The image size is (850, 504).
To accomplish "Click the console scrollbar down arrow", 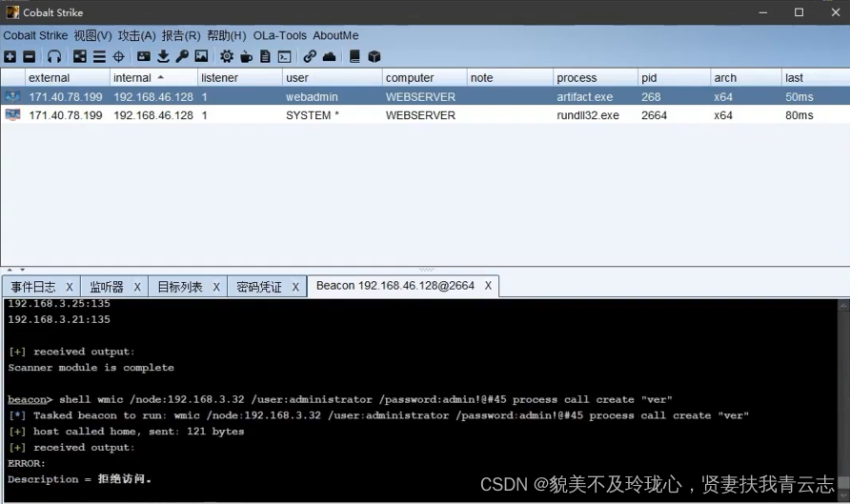I will tap(843, 495).
